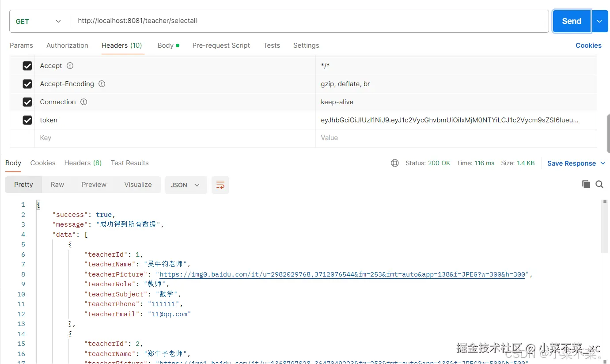Open the response Headers (8) tab
This screenshot has width=610, height=364.
[83, 163]
